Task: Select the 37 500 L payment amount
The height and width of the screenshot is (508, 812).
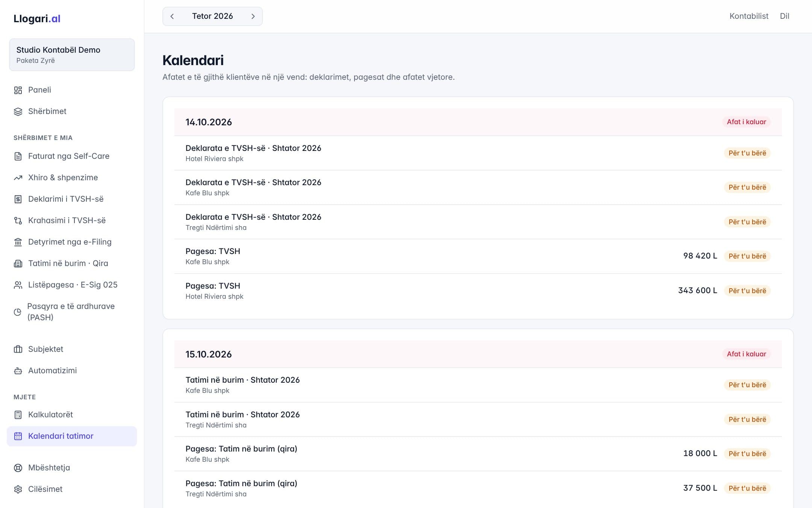Action: click(700, 488)
